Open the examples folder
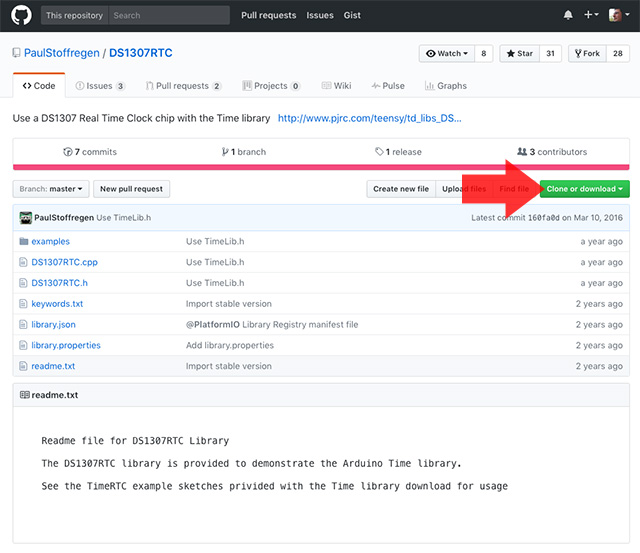The width and height of the screenshot is (640, 553). coord(51,241)
